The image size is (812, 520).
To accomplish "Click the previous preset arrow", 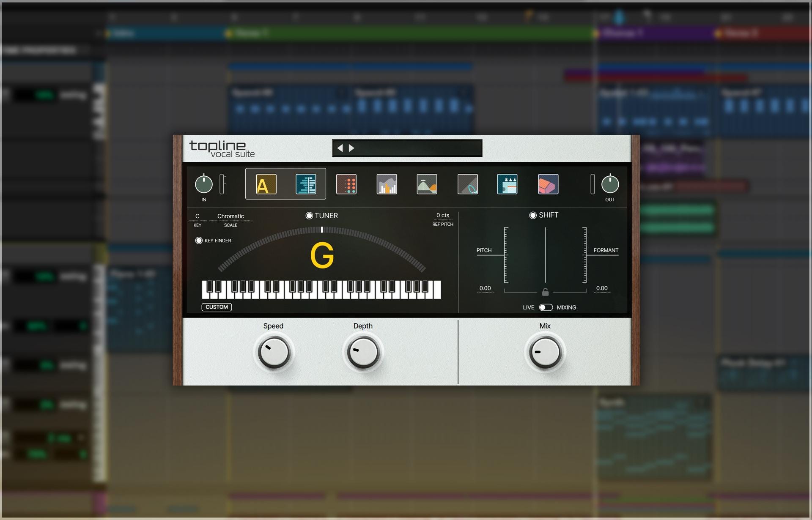I will [x=340, y=148].
